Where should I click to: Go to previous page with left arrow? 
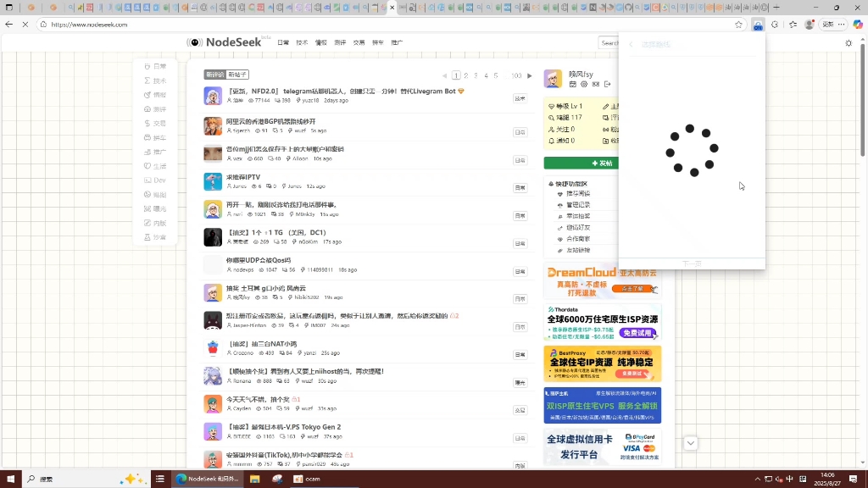coord(444,75)
